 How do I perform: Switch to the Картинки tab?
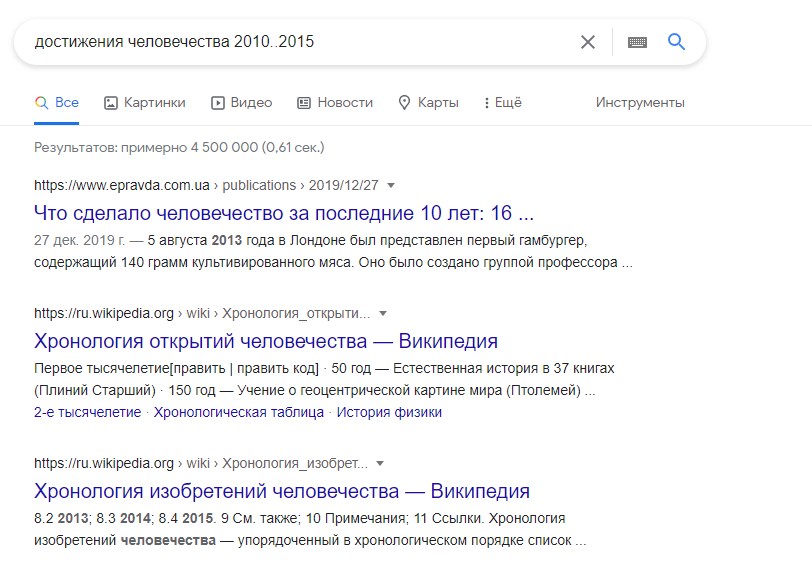pos(145,103)
